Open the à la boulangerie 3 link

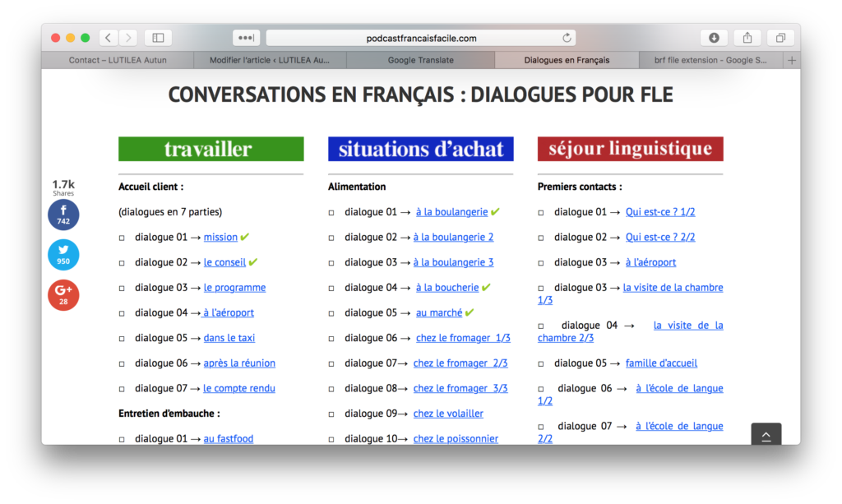453,262
